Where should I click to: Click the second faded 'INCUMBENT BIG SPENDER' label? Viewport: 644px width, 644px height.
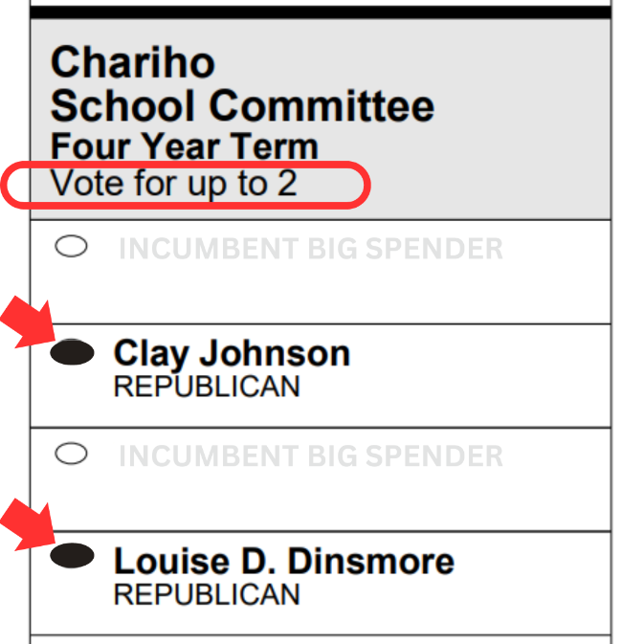310,456
